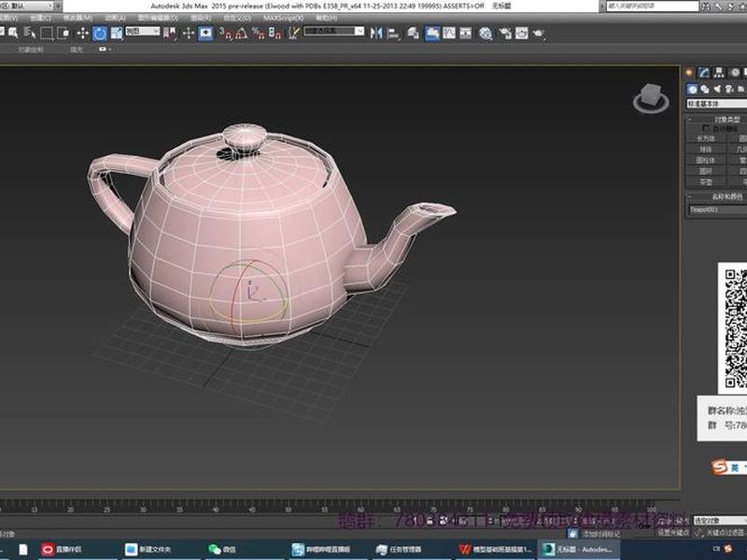This screenshot has height=560, width=747.
Task: Click the 球体 sphere primitive button
Action: point(706,149)
